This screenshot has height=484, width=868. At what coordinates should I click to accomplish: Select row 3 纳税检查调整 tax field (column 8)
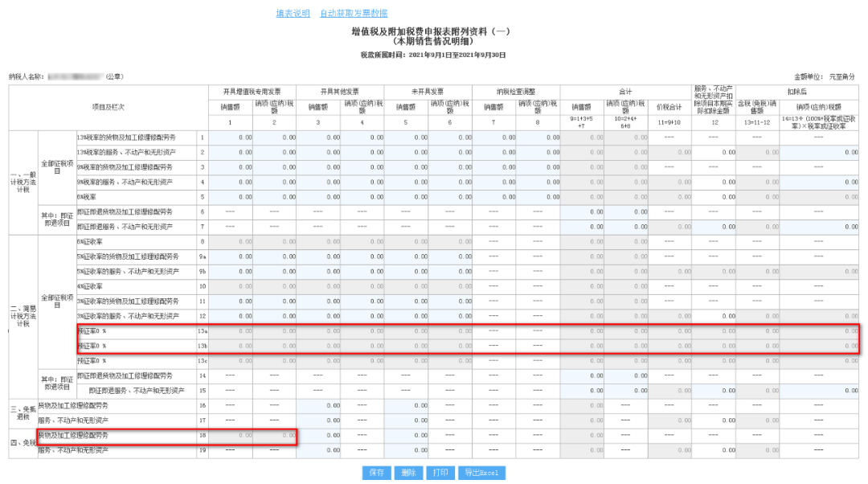[538, 167]
